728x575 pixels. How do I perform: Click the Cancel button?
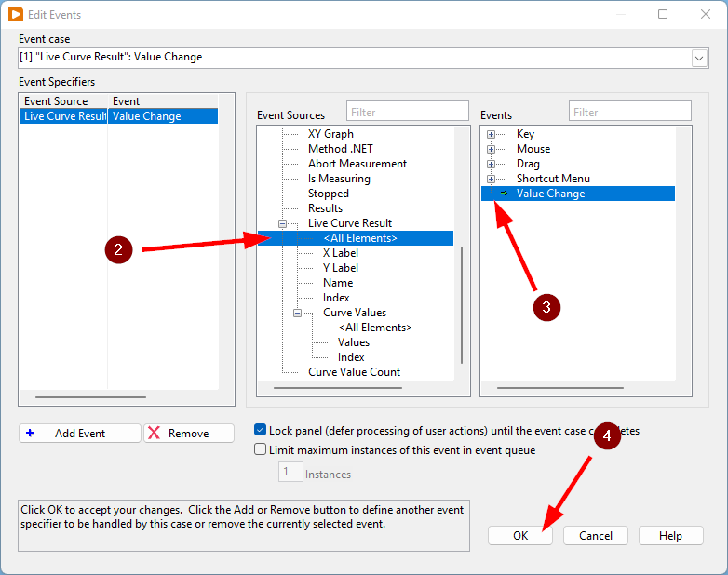pyautogui.click(x=595, y=536)
